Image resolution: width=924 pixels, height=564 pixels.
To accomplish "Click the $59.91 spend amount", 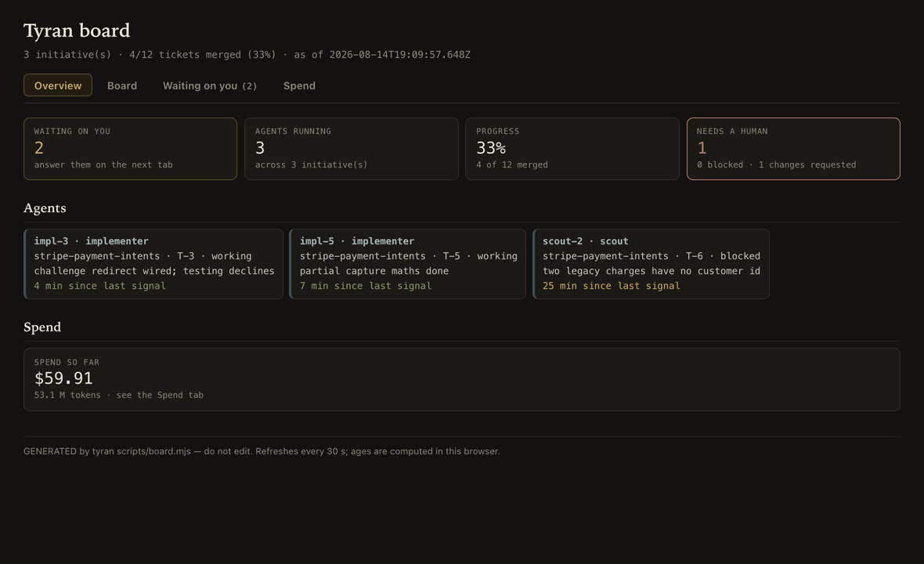I will [x=63, y=378].
